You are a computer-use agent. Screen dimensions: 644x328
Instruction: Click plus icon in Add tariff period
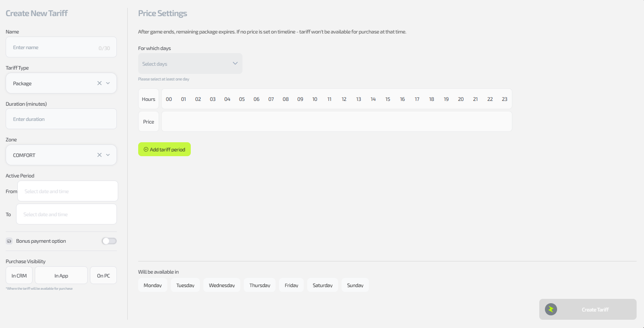point(146,149)
